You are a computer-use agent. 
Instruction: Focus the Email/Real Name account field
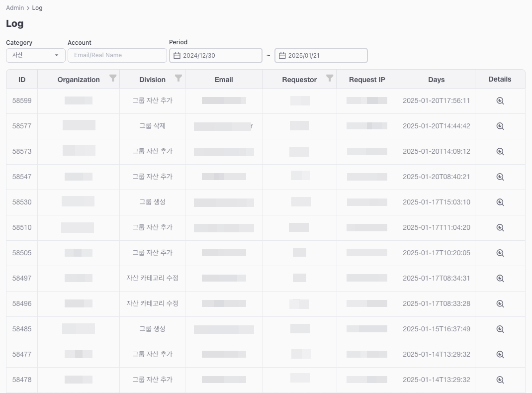117,55
